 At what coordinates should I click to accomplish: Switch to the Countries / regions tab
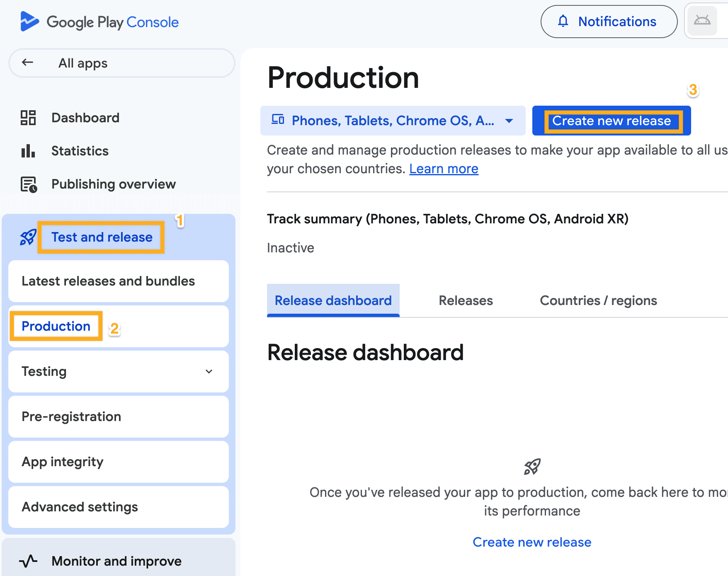598,300
